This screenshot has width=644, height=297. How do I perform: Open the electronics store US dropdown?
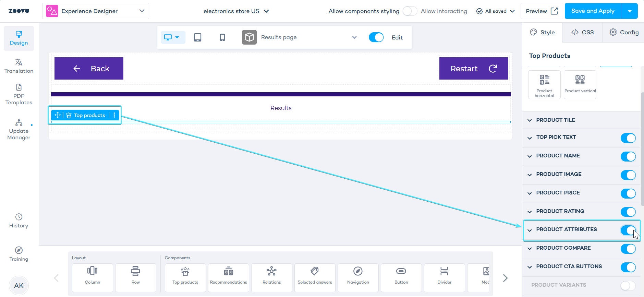236,11
